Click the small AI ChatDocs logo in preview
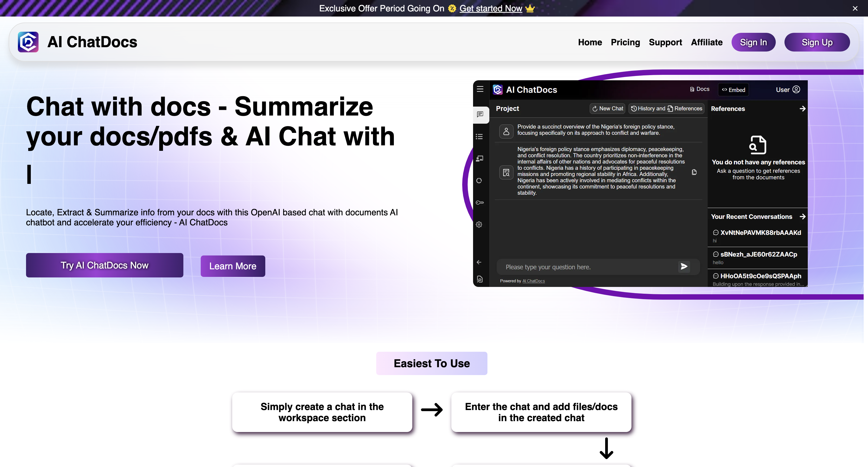Viewport: 868px width, 467px height. pos(498,89)
